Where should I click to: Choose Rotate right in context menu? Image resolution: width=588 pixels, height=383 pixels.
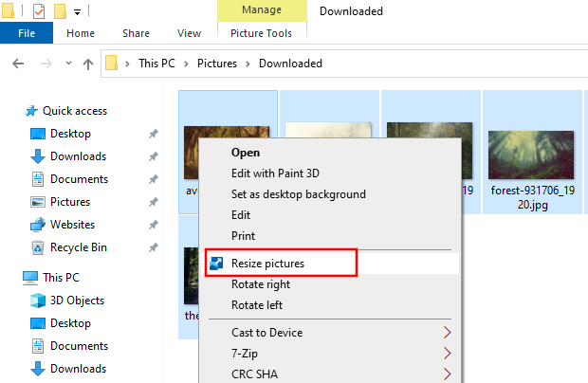pyautogui.click(x=261, y=284)
